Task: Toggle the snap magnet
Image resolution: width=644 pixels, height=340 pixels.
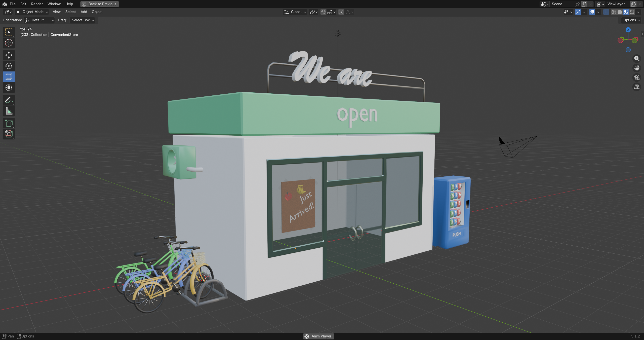Action: click(x=323, y=12)
